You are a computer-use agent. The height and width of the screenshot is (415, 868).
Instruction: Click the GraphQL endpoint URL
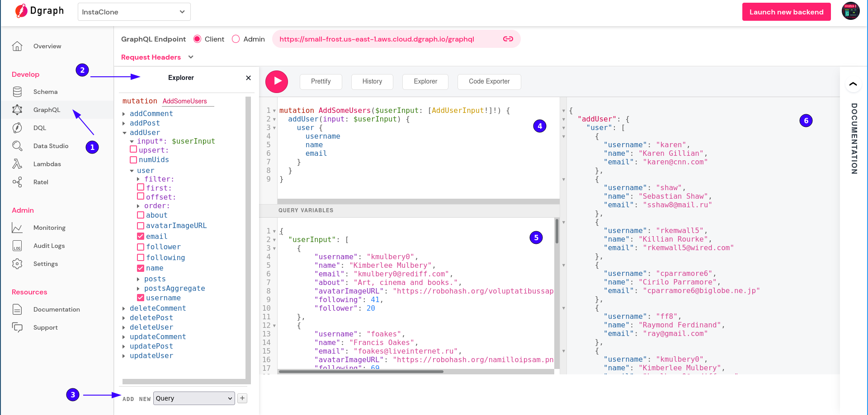coord(377,39)
